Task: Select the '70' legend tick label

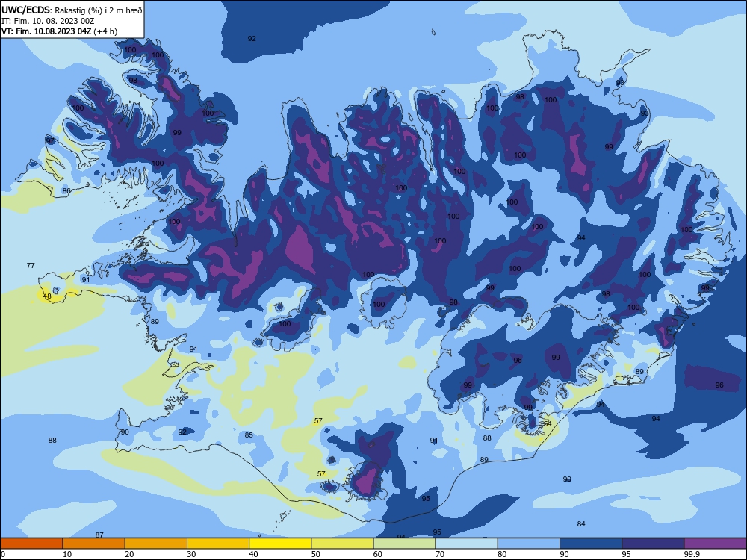Action: click(440, 554)
